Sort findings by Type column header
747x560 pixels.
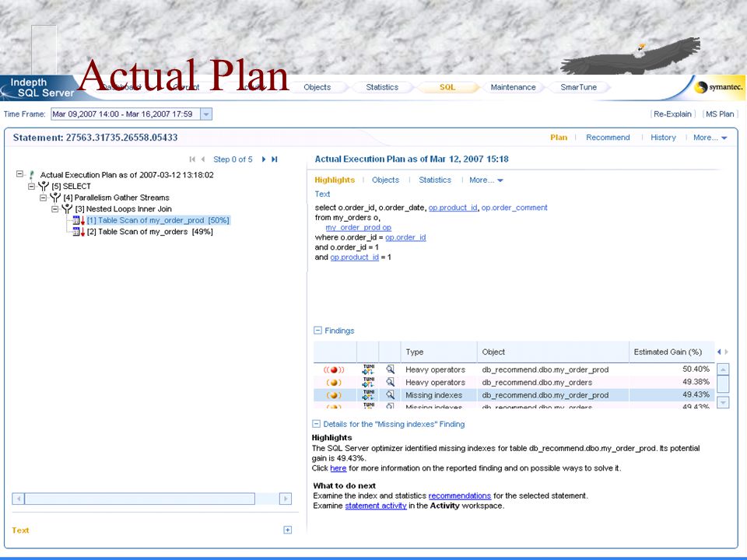coord(439,352)
